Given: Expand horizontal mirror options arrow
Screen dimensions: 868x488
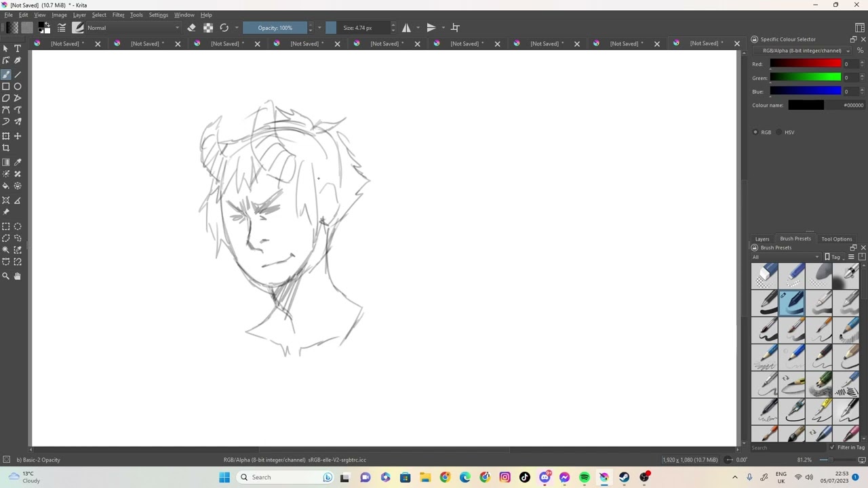Looking at the screenshot, I should click(x=418, y=28).
